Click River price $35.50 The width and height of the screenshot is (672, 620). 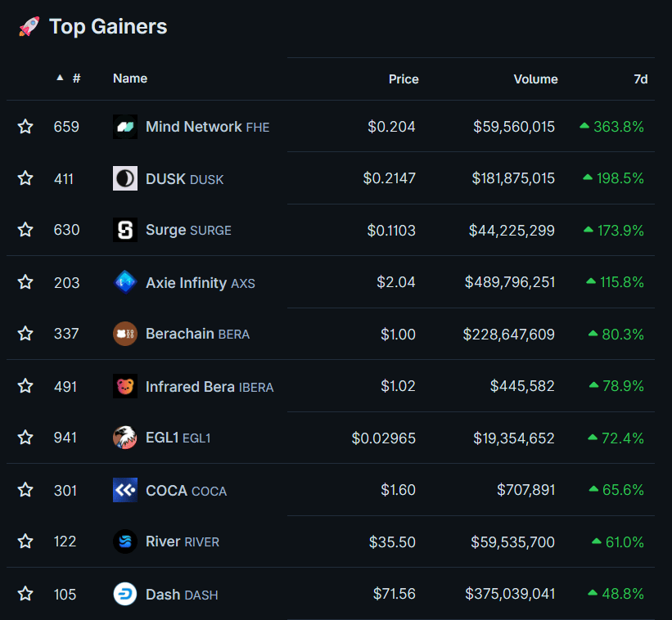392,542
